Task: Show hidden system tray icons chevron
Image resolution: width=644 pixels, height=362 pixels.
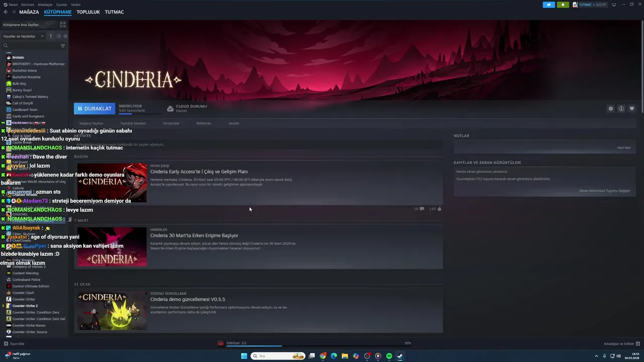Action: tap(597, 356)
